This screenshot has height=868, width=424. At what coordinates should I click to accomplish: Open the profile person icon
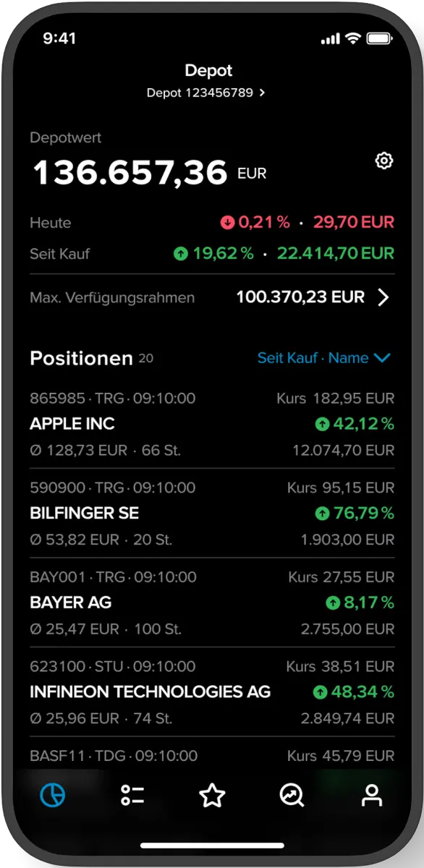pos(372,796)
